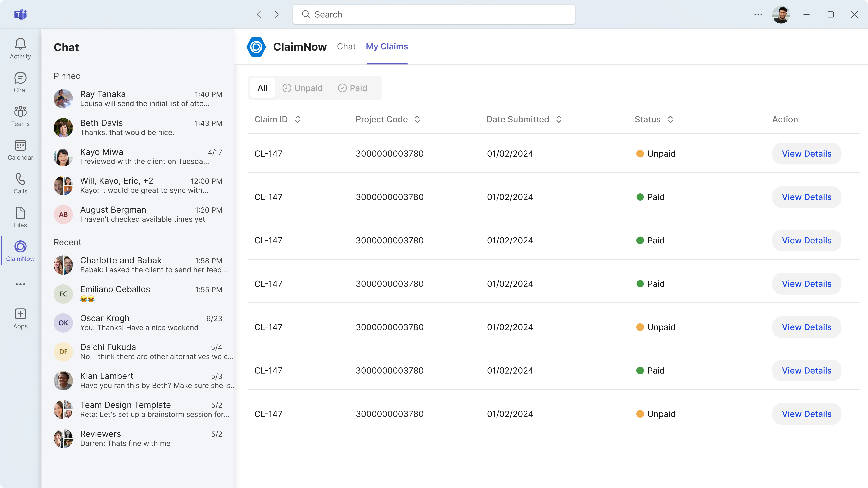This screenshot has width=868, height=488.
Task: Sort by Status column arrows
Action: (x=670, y=119)
